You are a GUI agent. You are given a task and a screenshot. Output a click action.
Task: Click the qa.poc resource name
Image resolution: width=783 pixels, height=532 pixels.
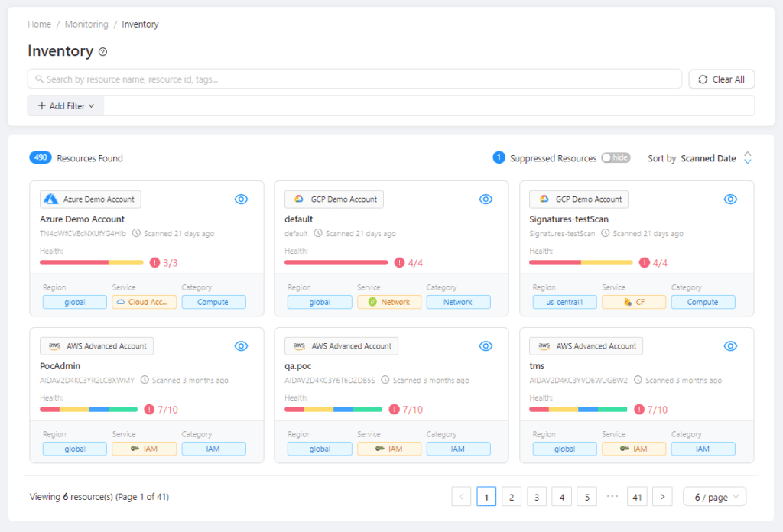[298, 366]
